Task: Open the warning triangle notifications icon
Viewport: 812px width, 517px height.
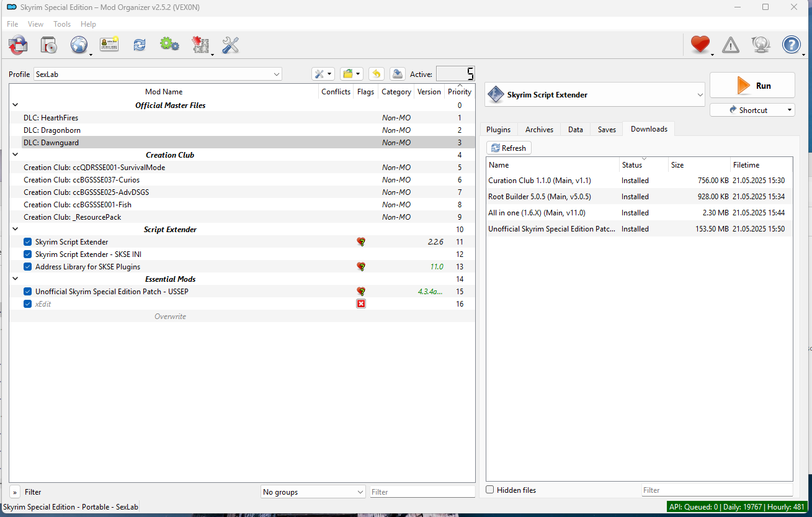Action: (731, 45)
